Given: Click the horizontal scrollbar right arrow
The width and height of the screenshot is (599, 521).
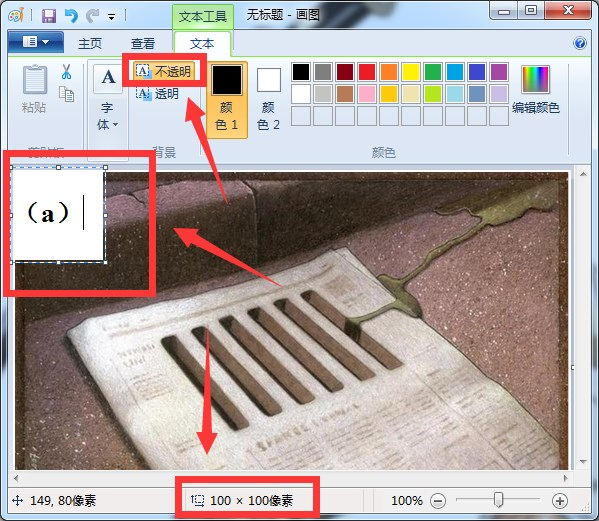Looking at the screenshot, I should pyautogui.click(x=566, y=478).
